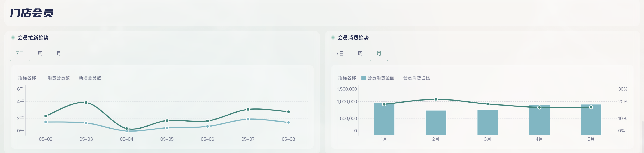Click the 会员消费金额 legend color square
The height and width of the screenshot is (153, 644).
coord(364,78)
